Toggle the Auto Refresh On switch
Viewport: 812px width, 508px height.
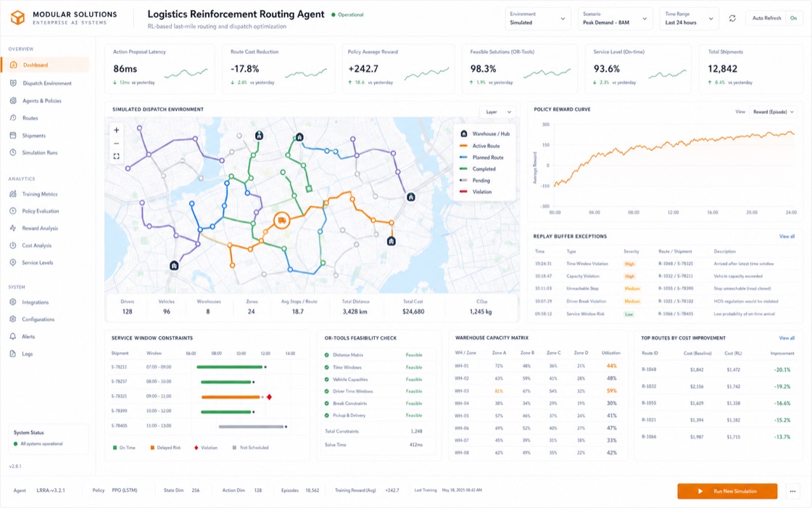(793, 18)
